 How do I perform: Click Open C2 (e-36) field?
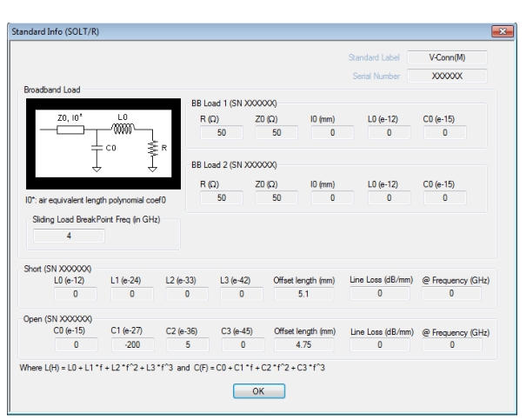point(188,344)
